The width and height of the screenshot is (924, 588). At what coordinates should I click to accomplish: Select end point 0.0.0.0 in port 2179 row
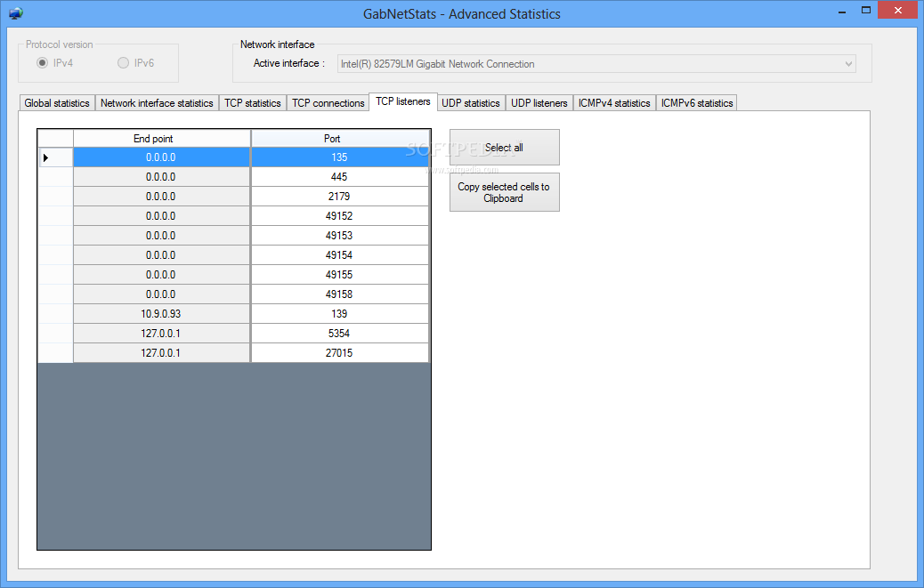coord(161,197)
